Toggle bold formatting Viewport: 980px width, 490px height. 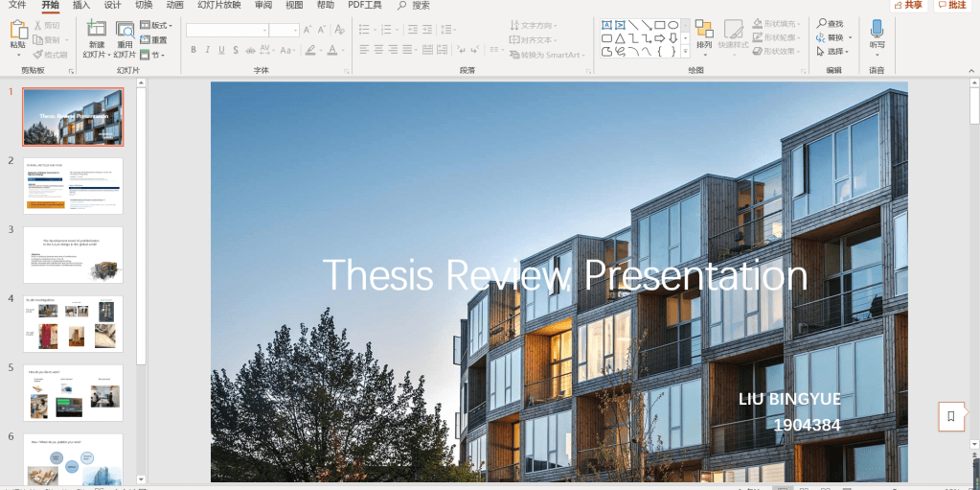click(193, 50)
